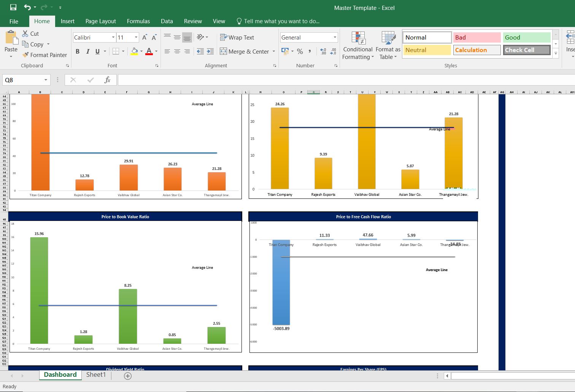Image resolution: width=575 pixels, height=392 pixels.
Task: Click the Insert Function fx icon
Action: point(107,80)
